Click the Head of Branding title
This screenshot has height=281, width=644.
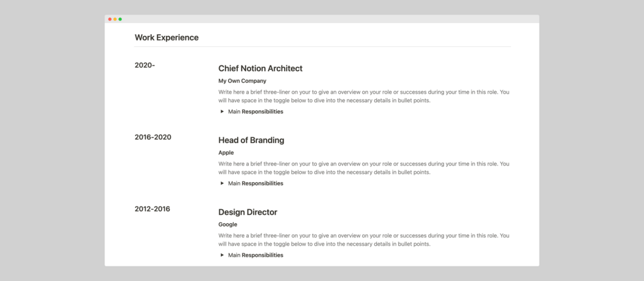tap(251, 140)
